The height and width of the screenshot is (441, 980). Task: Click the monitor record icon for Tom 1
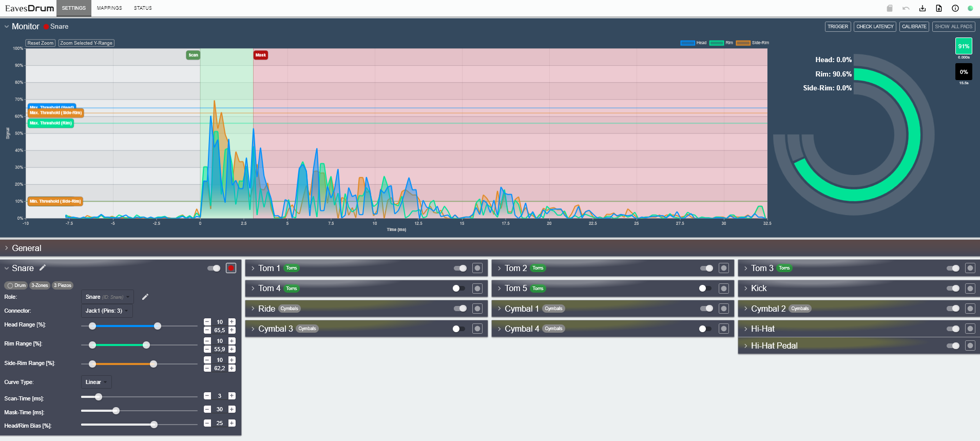[x=477, y=268]
